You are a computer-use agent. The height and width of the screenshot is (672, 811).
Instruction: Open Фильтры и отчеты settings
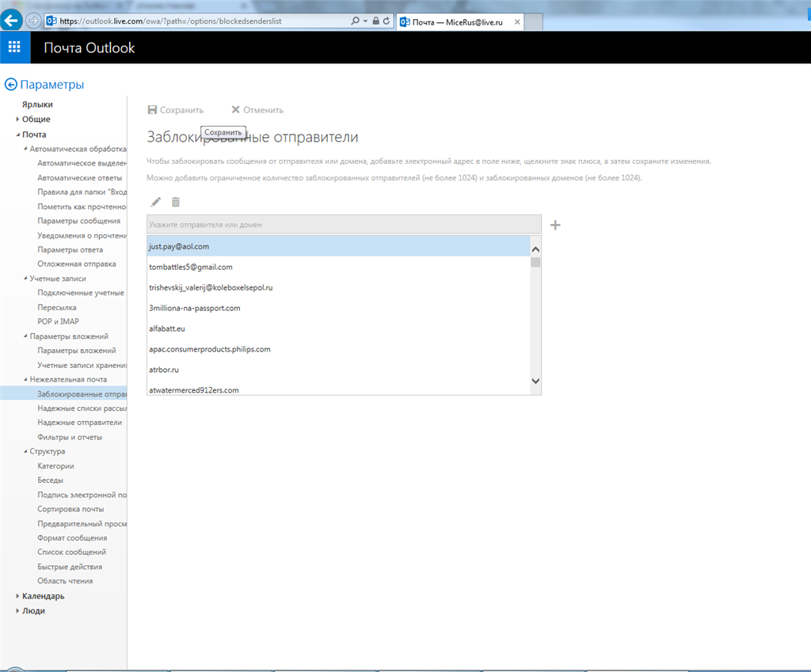[70, 438]
